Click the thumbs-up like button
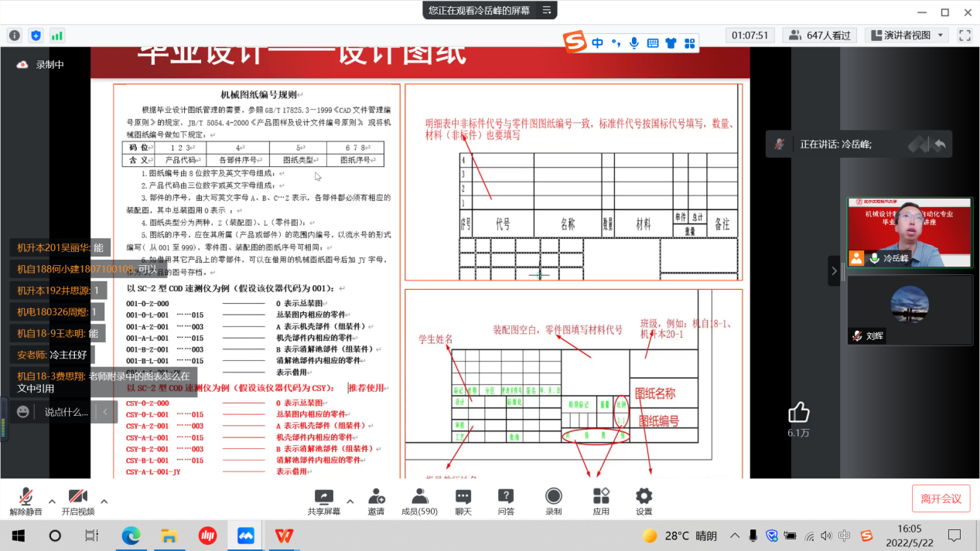Image resolution: width=980 pixels, height=551 pixels. [x=798, y=412]
